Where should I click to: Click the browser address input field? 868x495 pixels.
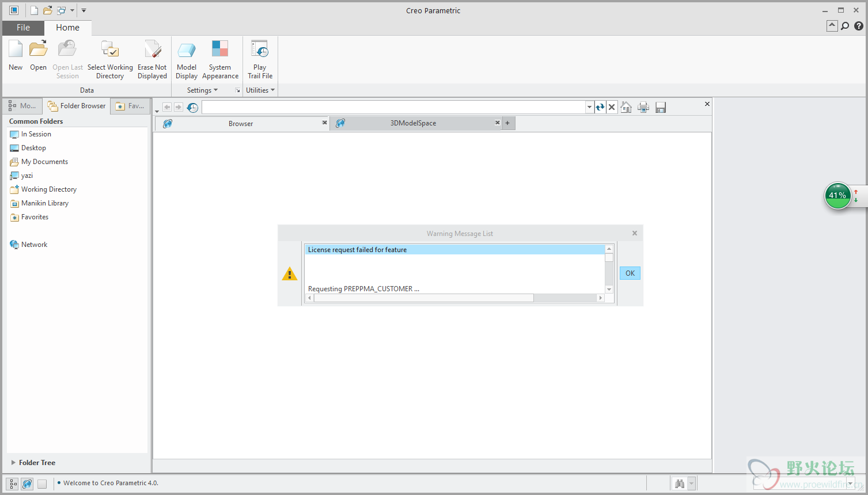[x=394, y=107]
